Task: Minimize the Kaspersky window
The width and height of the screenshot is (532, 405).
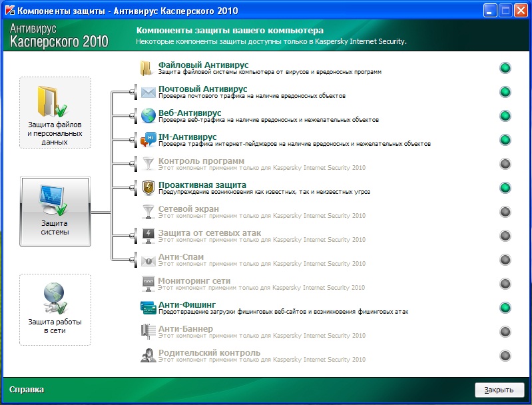Action: coord(489,11)
